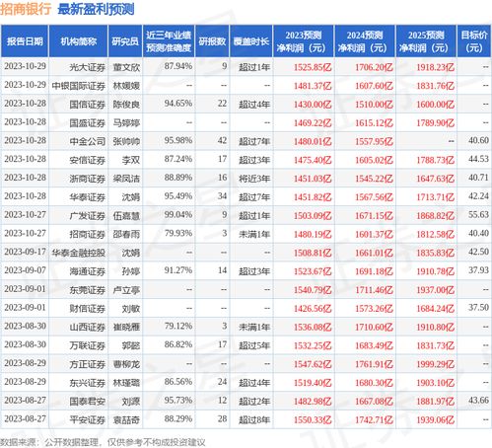Select the 2025预测净利润 column header
The height and width of the screenshot is (448, 492).
(426, 41)
